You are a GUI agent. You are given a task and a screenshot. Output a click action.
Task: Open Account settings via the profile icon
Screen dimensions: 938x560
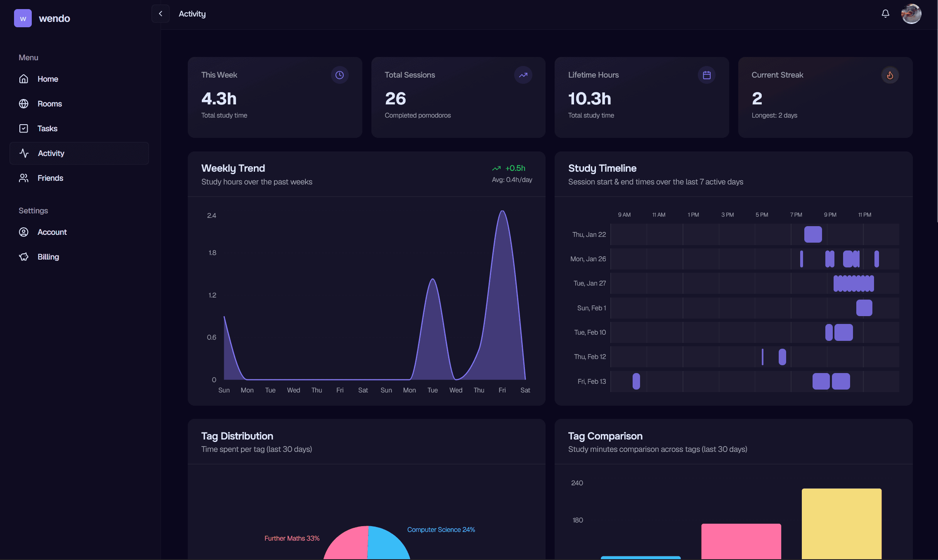24,232
